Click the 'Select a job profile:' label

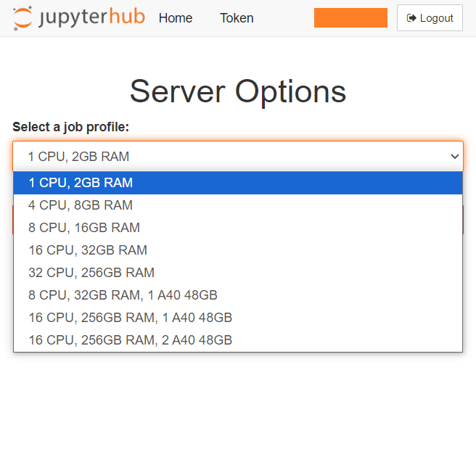[70, 127]
